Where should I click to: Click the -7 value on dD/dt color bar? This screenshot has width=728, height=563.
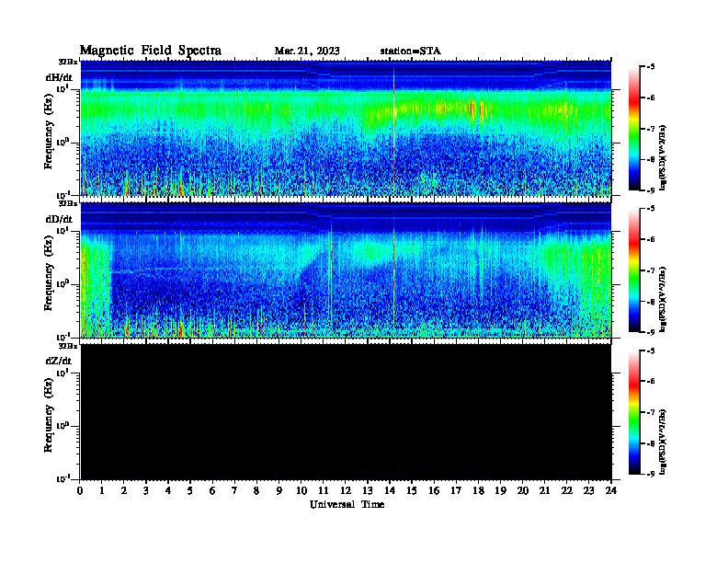click(651, 270)
